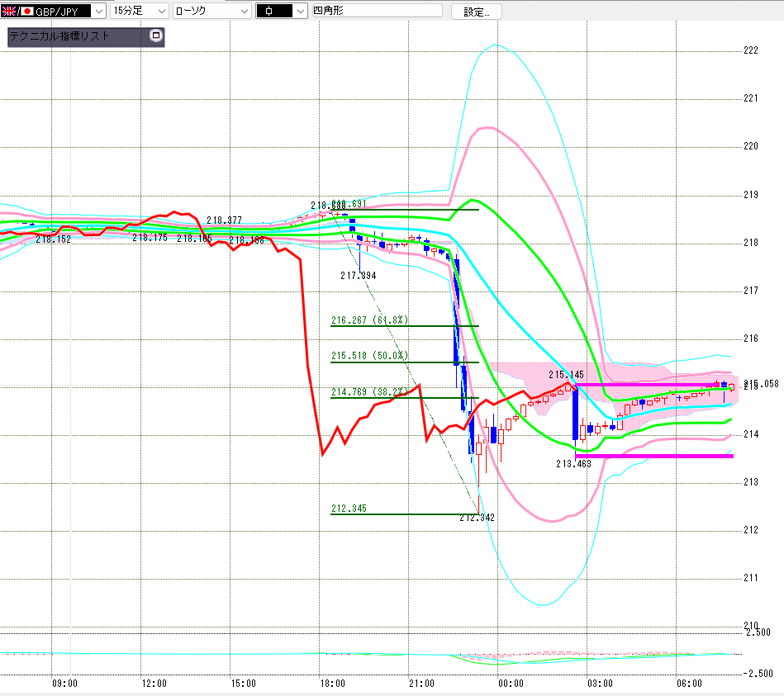The height and width of the screenshot is (696, 784).
Task: Expand the ローソク chart type dropdown
Action: (x=212, y=11)
